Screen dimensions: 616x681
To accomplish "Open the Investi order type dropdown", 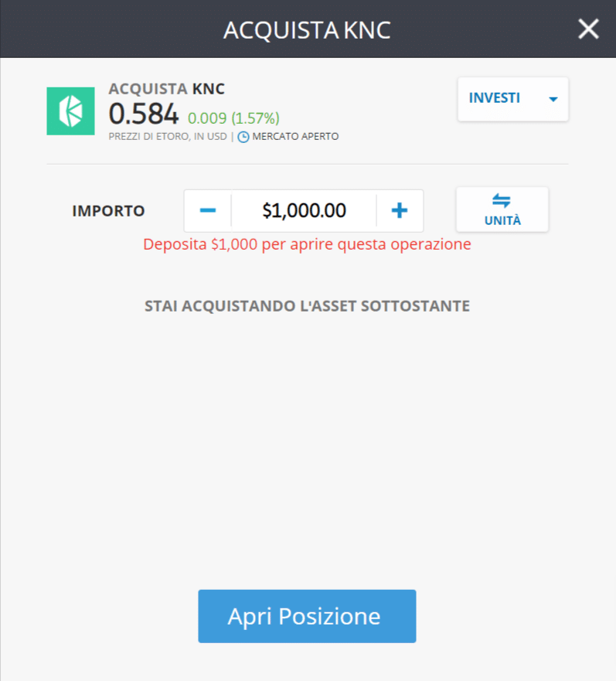I will (512, 99).
